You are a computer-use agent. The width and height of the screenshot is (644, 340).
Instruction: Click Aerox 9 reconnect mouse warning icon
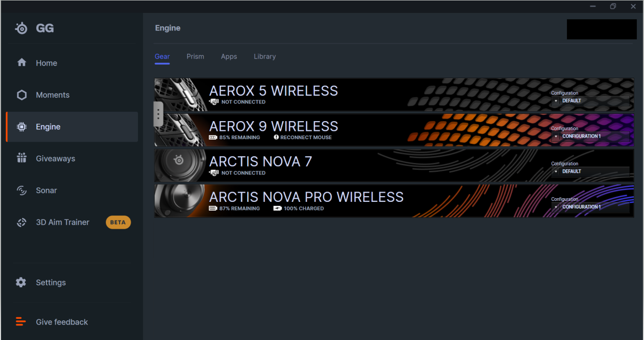pos(276,137)
